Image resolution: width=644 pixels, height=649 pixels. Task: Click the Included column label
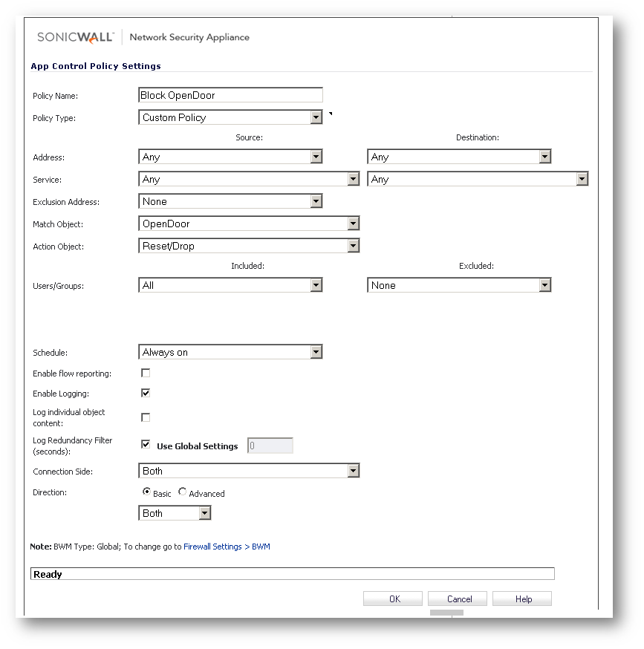pyautogui.click(x=247, y=266)
